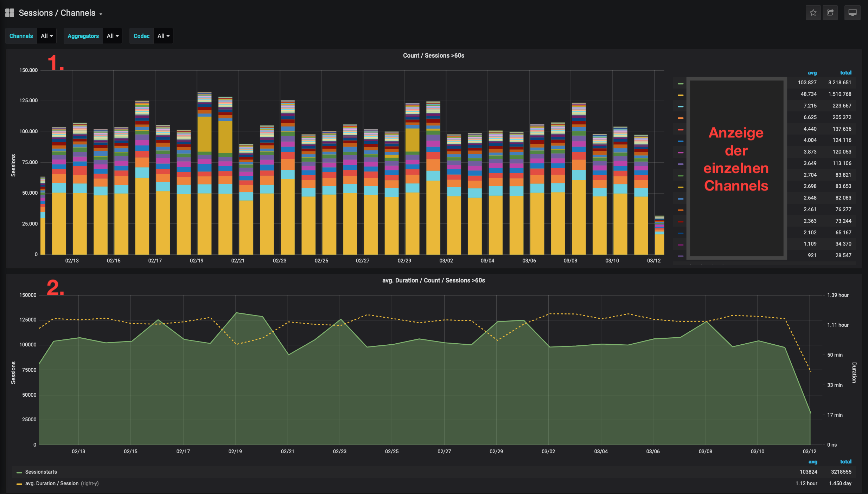
Task: Star this dashboard as favorite
Action: click(813, 13)
